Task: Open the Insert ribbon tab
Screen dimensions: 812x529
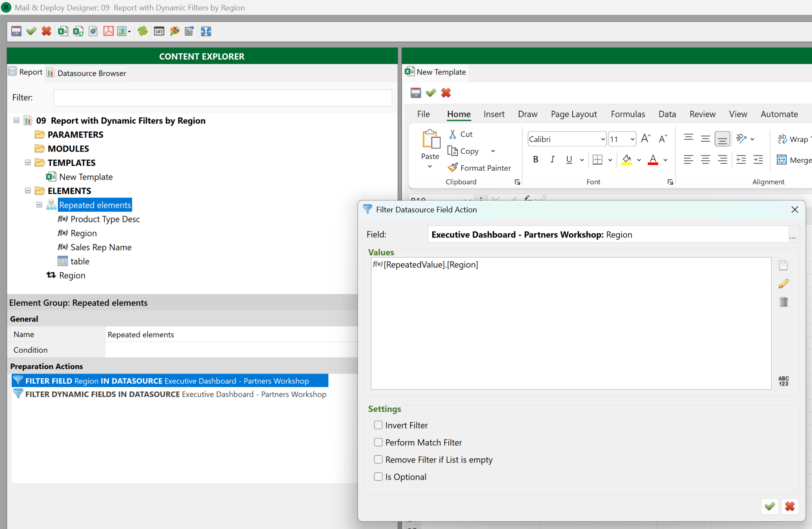Action: (x=494, y=114)
